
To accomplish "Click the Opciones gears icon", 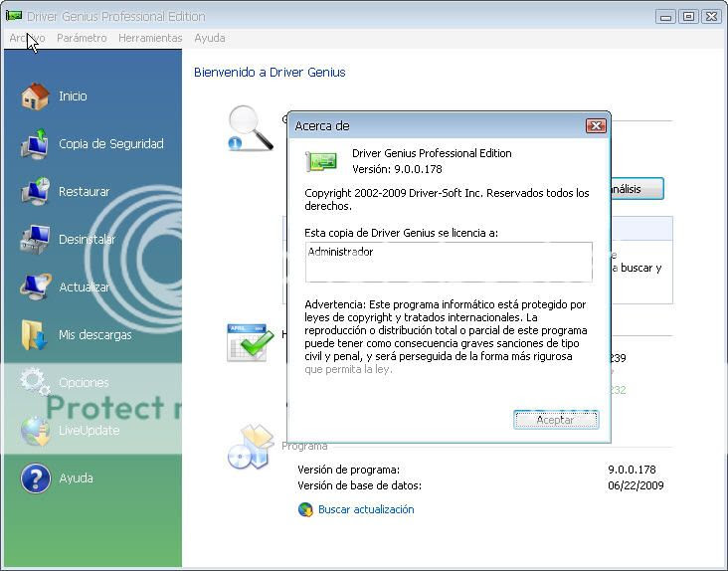I will click(x=35, y=382).
